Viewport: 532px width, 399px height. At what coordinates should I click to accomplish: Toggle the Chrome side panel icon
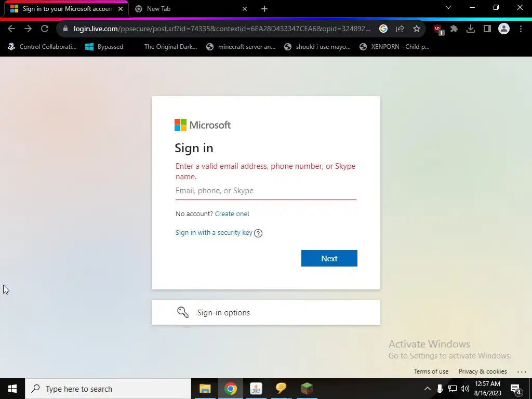pos(487,29)
